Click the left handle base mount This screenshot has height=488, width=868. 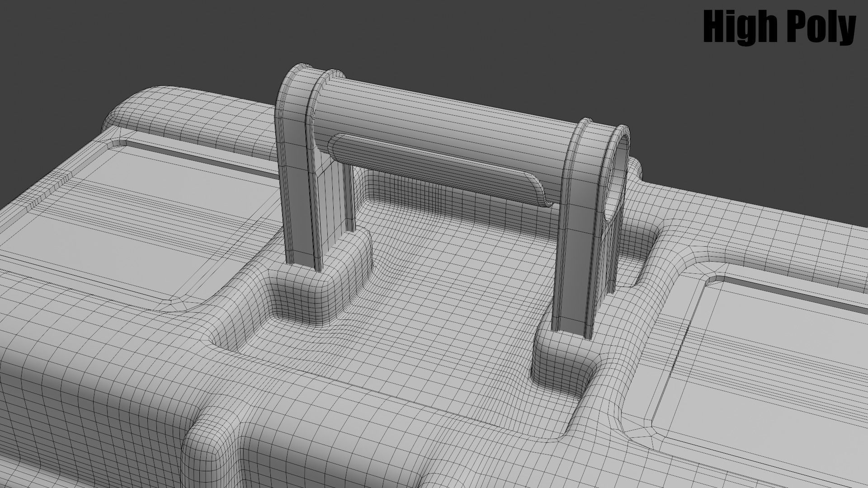point(307,285)
